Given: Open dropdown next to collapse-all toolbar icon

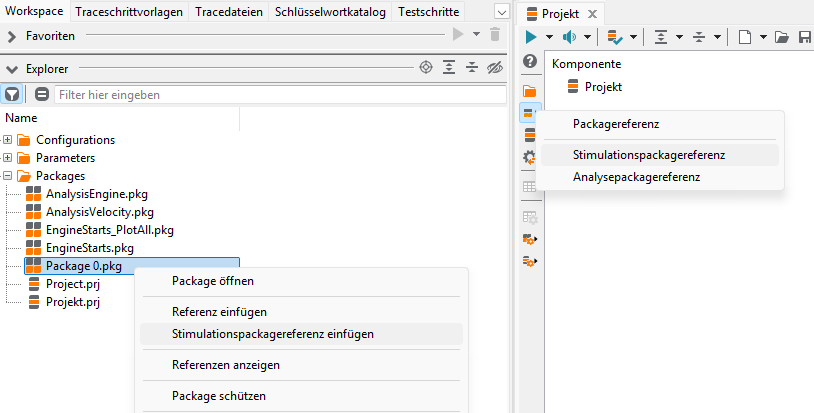Looking at the screenshot, I should pyautogui.click(x=717, y=37).
